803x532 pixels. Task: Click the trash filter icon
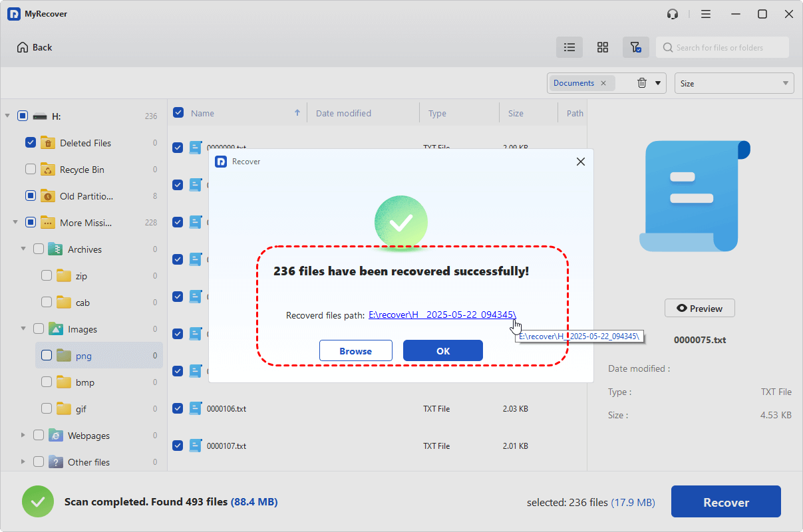pos(642,83)
